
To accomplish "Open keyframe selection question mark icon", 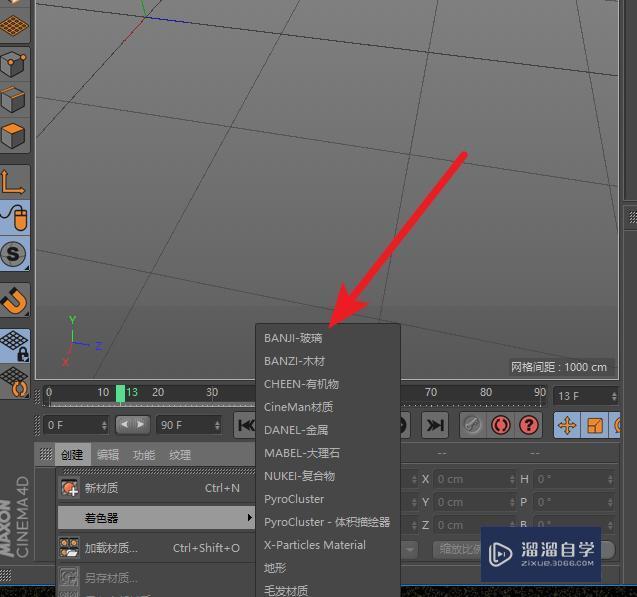I will click(x=529, y=425).
